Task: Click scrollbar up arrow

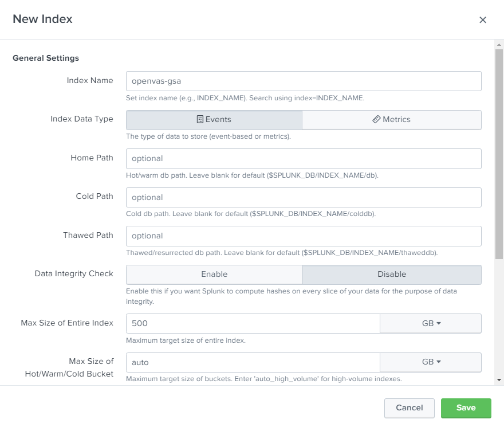Action: tap(499, 45)
